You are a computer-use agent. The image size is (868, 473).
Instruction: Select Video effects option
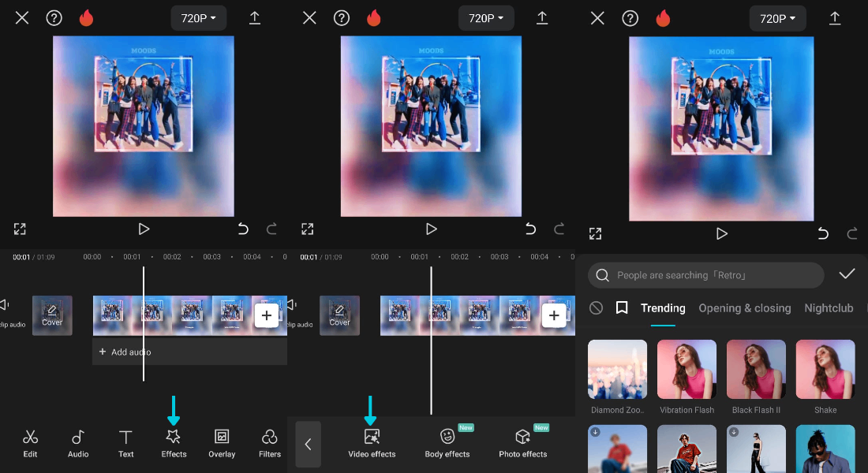tap(372, 444)
